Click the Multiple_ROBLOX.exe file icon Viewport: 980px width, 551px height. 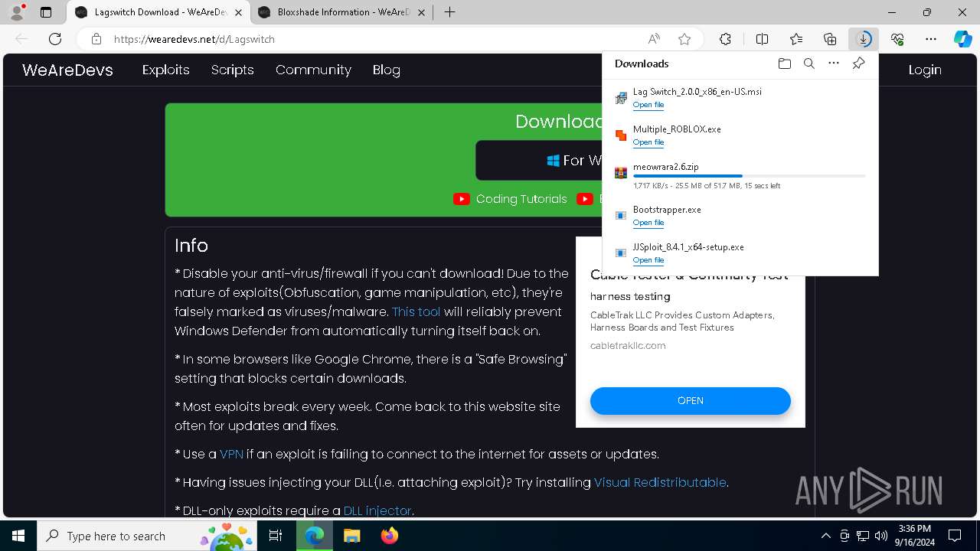(x=621, y=135)
